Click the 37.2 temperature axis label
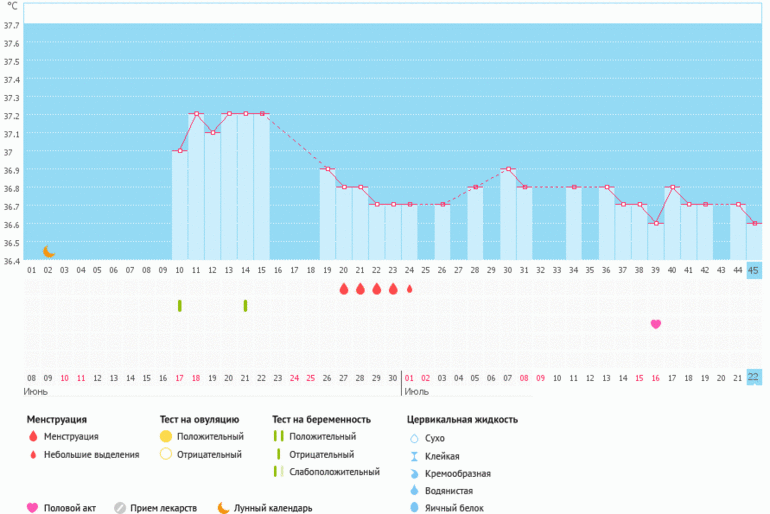 (11, 116)
